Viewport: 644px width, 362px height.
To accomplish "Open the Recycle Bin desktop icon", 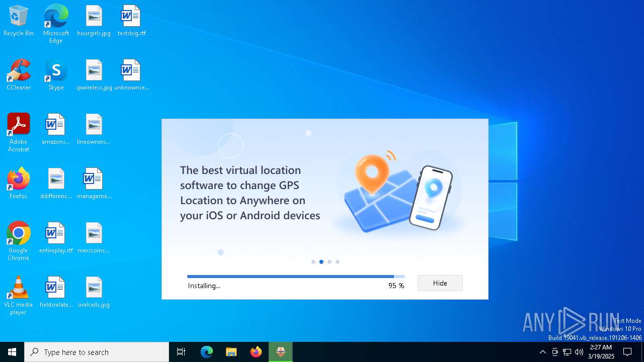I will click(19, 21).
